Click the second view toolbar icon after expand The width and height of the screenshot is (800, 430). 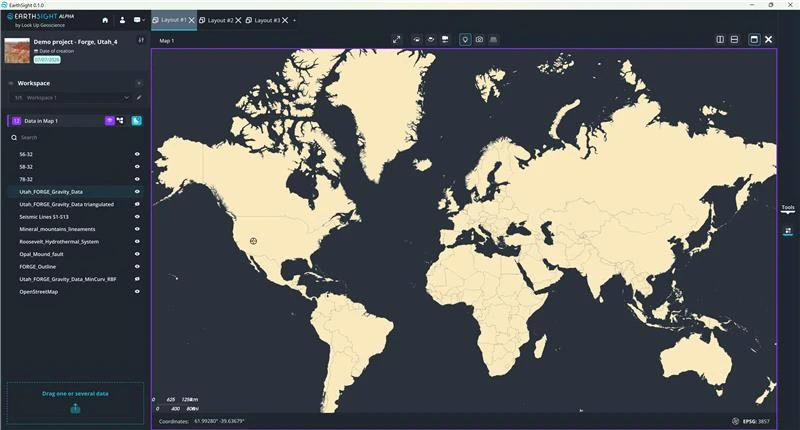click(x=431, y=39)
